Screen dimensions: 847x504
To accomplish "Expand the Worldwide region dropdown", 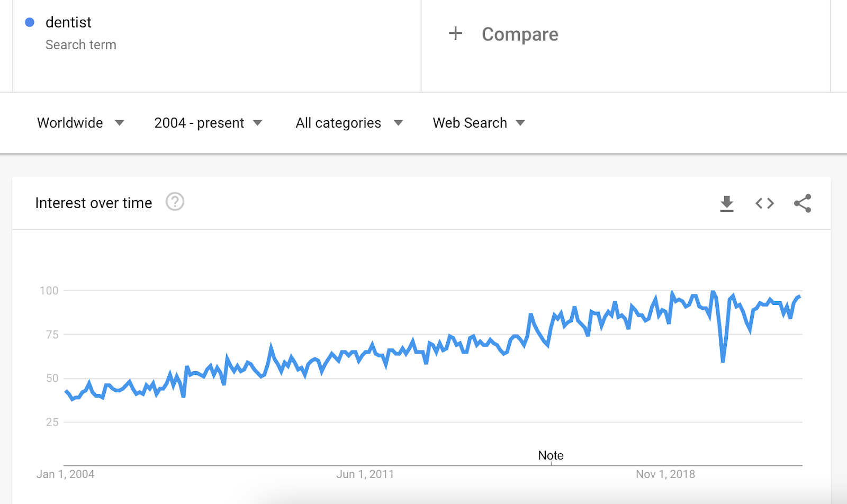I will pos(80,123).
